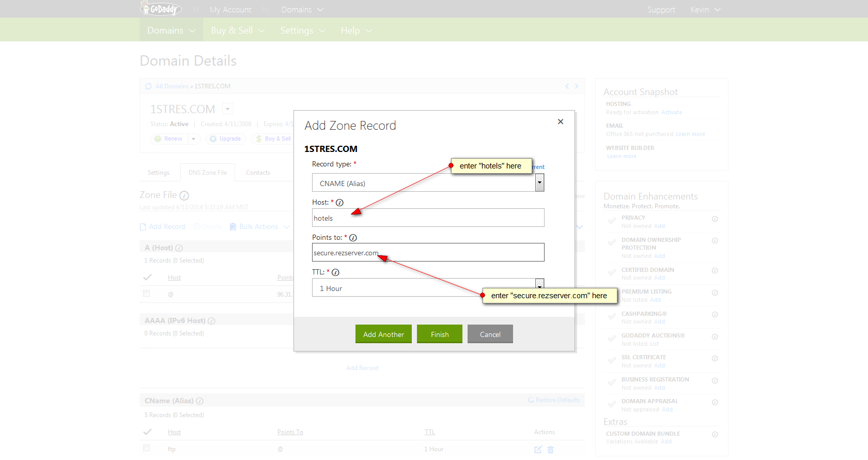Show info for Custom Domain Bundle

pyautogui.click(x=715, y=434)
